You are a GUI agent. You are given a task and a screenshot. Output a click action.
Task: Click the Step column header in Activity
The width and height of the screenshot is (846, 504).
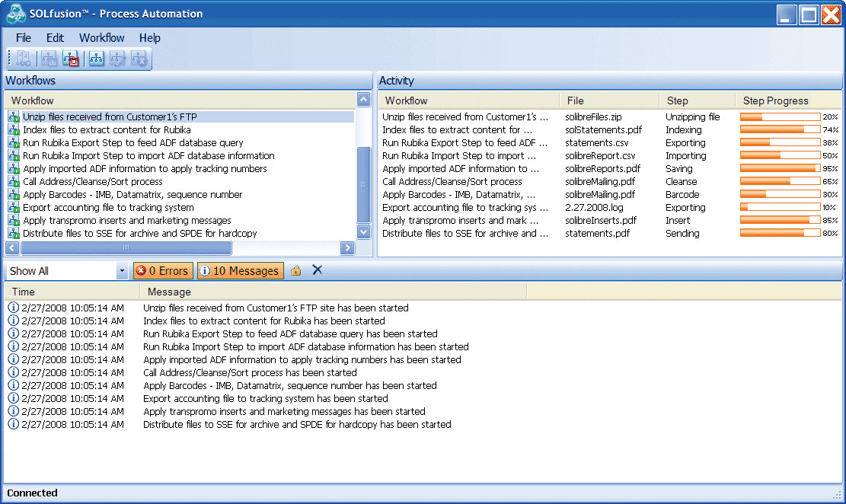click(x=697, y=100)
